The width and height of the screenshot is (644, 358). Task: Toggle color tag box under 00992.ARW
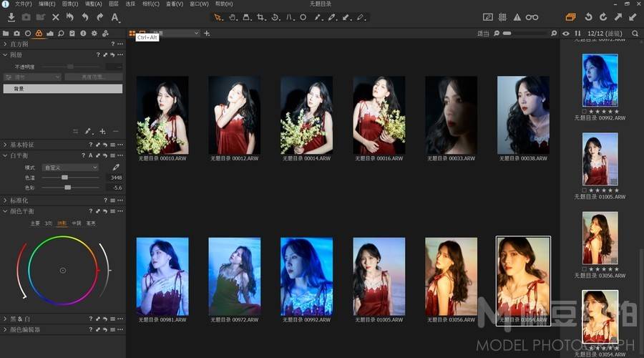click(584, 112)
